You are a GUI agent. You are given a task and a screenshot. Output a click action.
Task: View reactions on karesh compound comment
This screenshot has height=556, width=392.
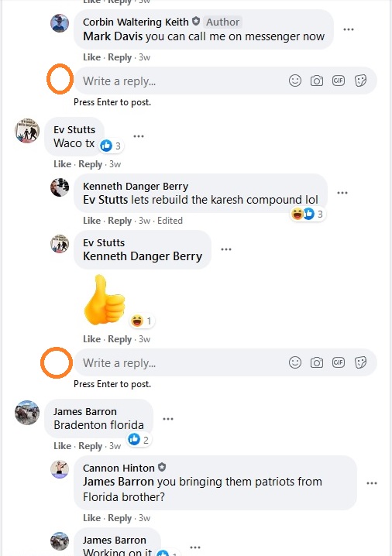point(308,214)
